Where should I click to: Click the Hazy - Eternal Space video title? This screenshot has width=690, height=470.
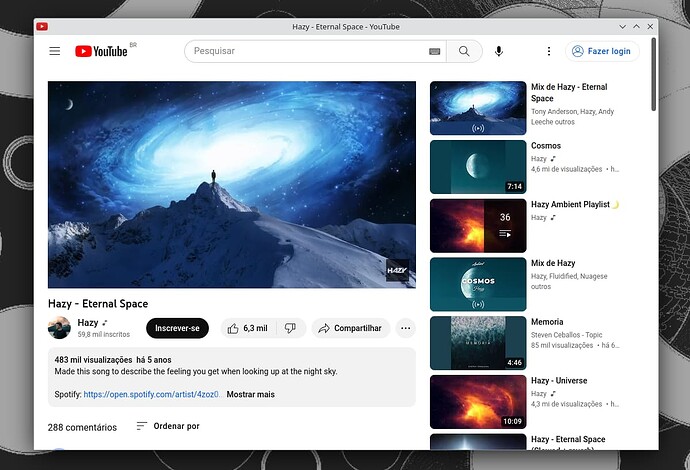click(x=98, y=304)
